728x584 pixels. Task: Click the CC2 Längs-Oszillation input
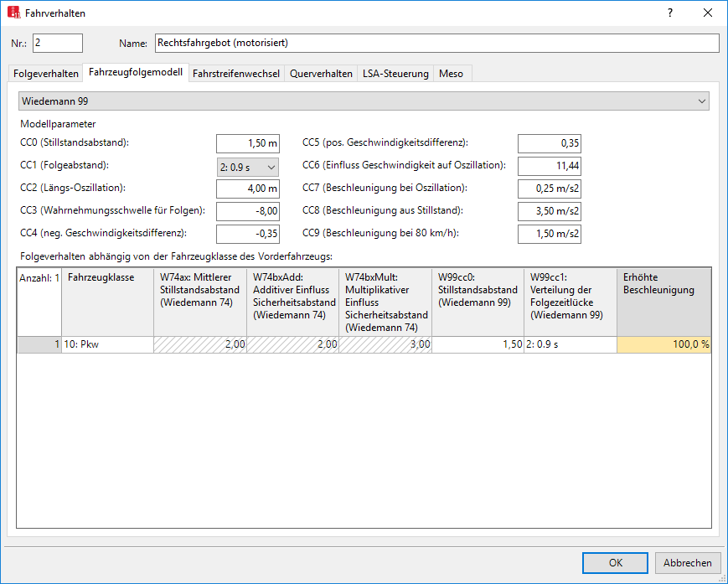click(x=247, y=189)
